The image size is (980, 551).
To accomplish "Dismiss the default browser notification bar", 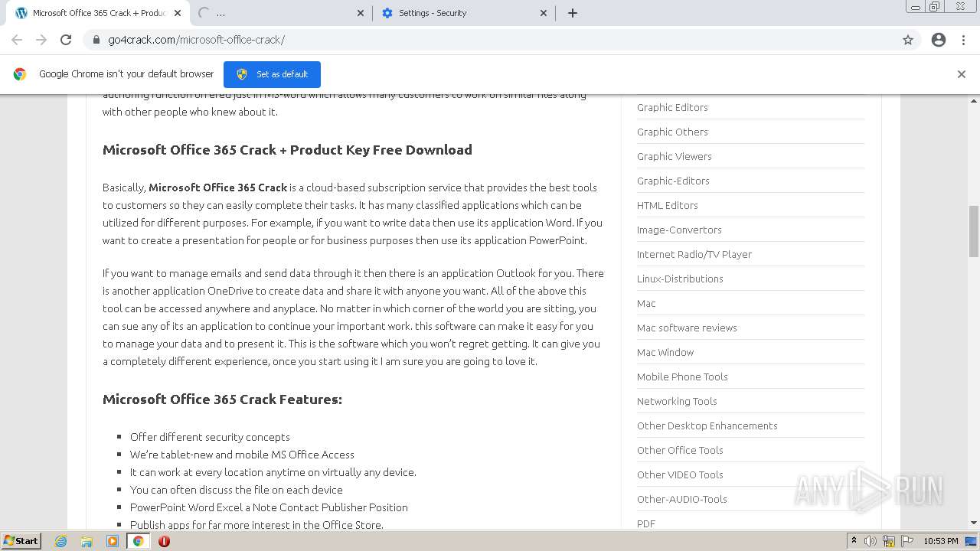I will coord(962,74).
